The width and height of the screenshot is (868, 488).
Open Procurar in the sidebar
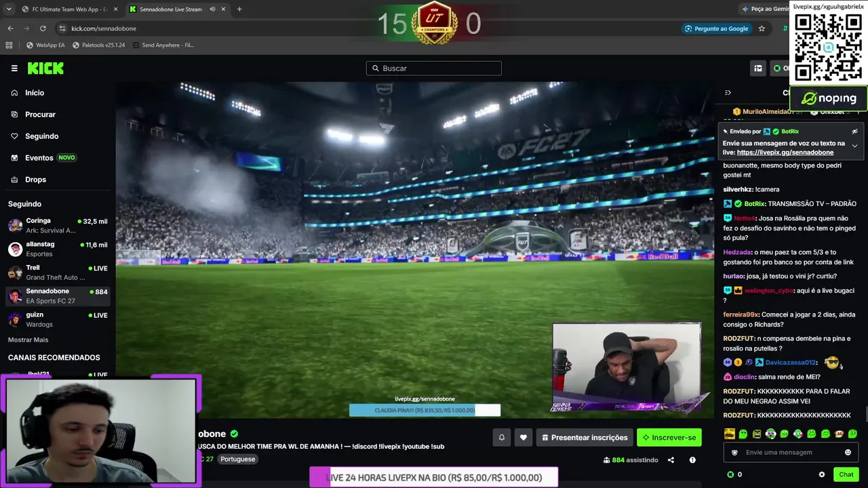pos(40,115)
